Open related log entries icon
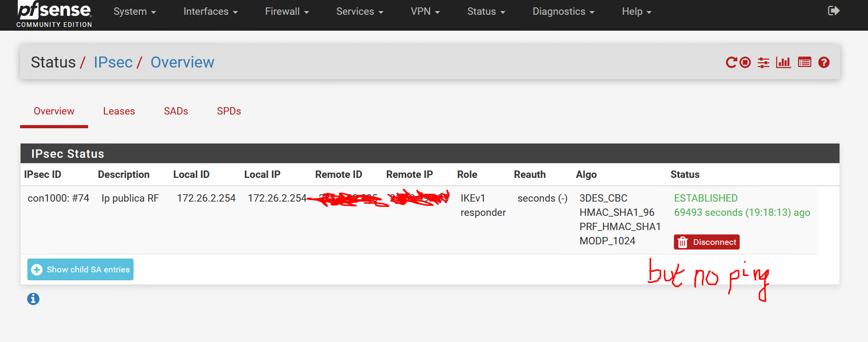 pos(804,62)
